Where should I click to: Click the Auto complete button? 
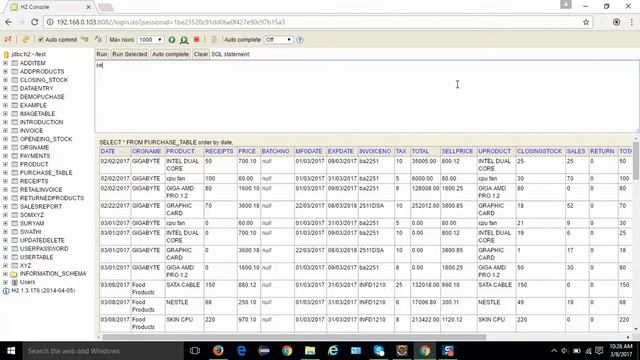170,54
